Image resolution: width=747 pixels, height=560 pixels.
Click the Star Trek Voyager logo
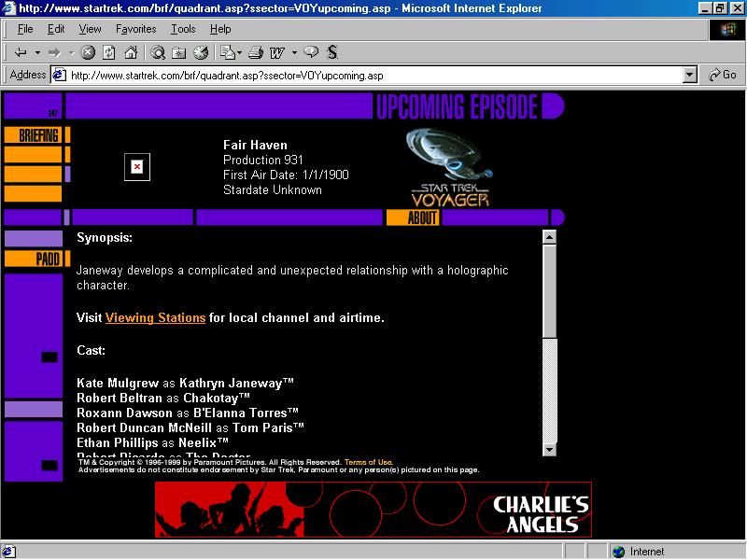click(450, 167)
